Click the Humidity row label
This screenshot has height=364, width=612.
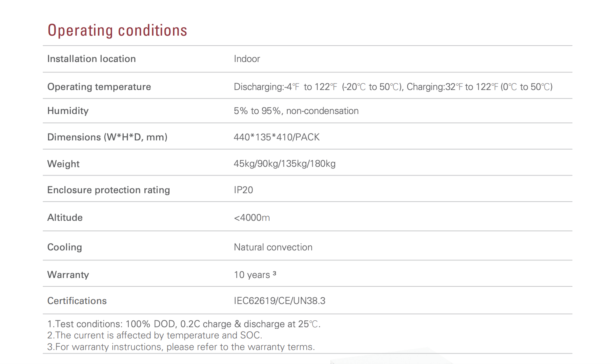click(x=68, y=111)
